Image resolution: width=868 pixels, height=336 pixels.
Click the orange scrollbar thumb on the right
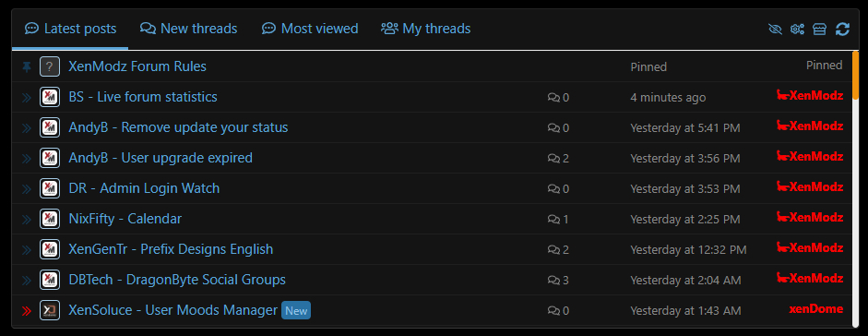click(855, 75)
